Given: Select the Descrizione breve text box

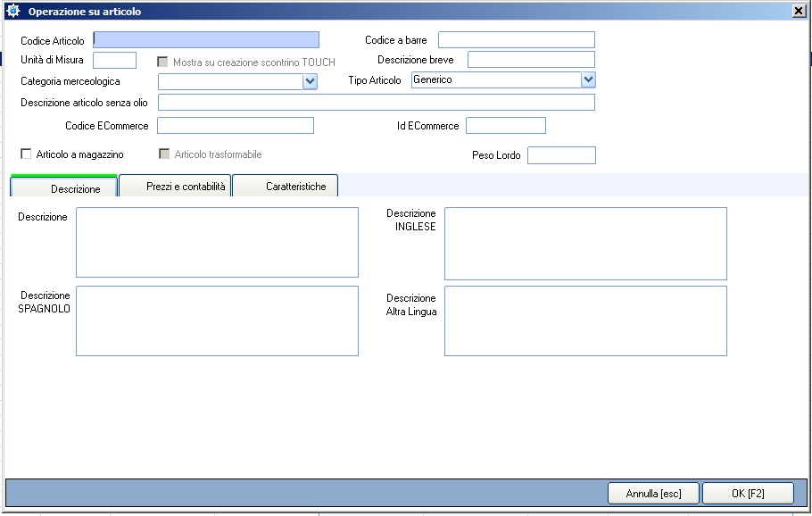Looking at the screenshot, I should point(530,60).
